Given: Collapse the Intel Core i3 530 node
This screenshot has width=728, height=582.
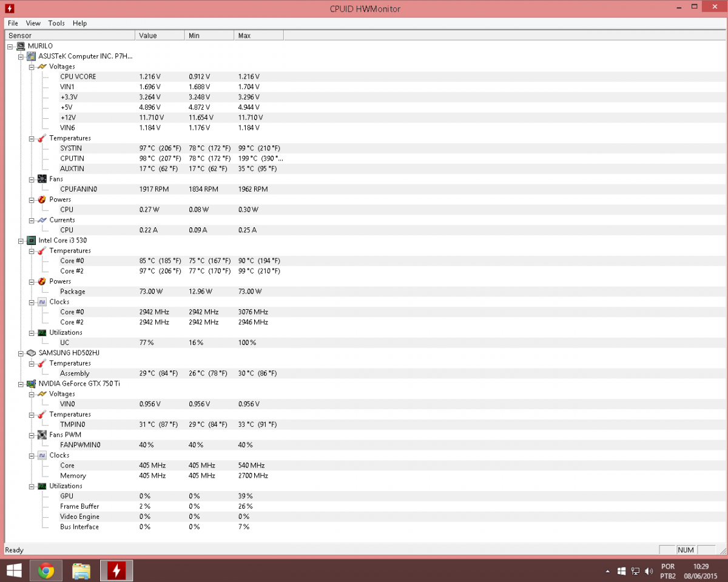Looking at the screenshot, I should point(21,240).
